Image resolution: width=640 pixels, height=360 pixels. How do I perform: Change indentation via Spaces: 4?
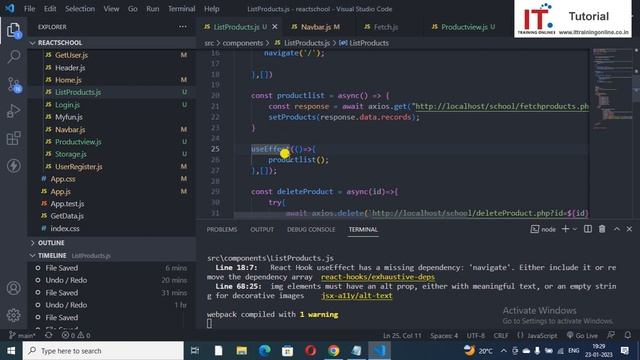tap(444, 336)
